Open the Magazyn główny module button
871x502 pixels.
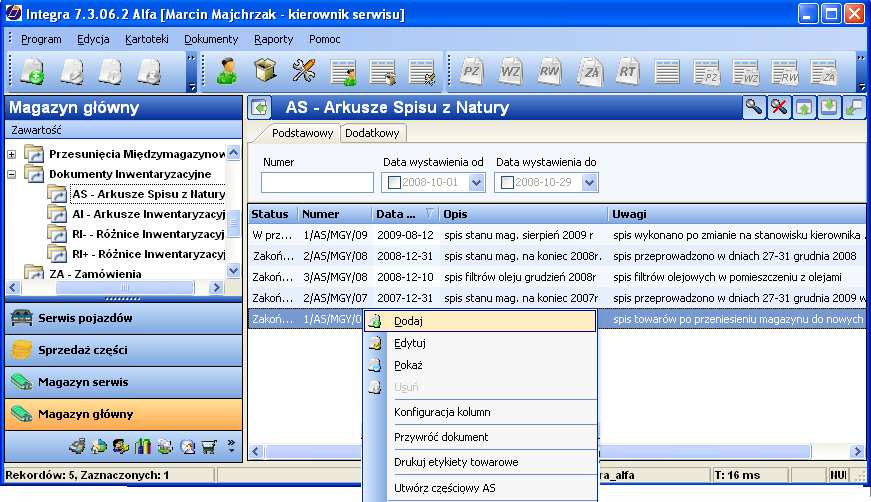123,414
